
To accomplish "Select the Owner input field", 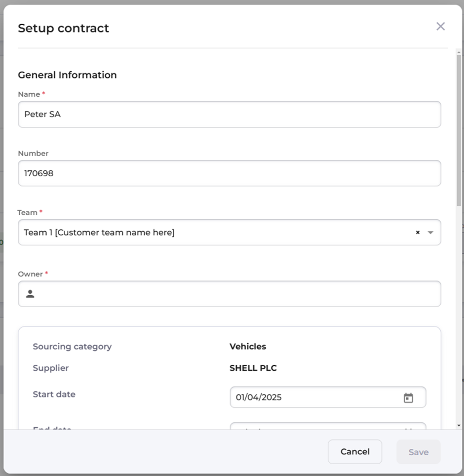I will click(x=237, y=294).
